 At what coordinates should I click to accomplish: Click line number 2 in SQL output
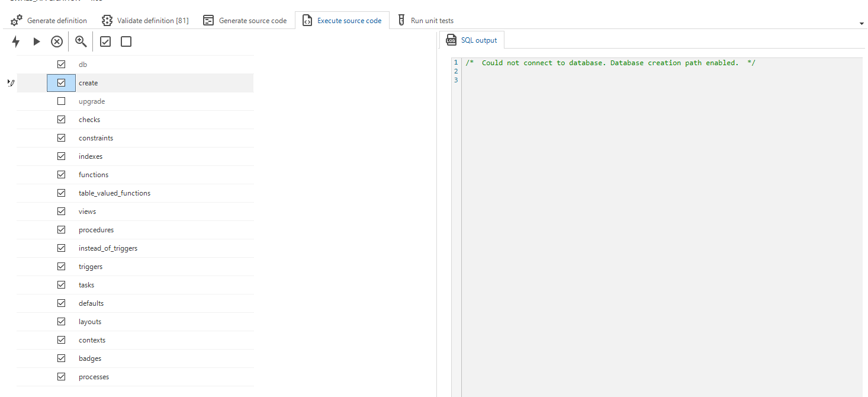pyautogui.click(x=456, y=71)
